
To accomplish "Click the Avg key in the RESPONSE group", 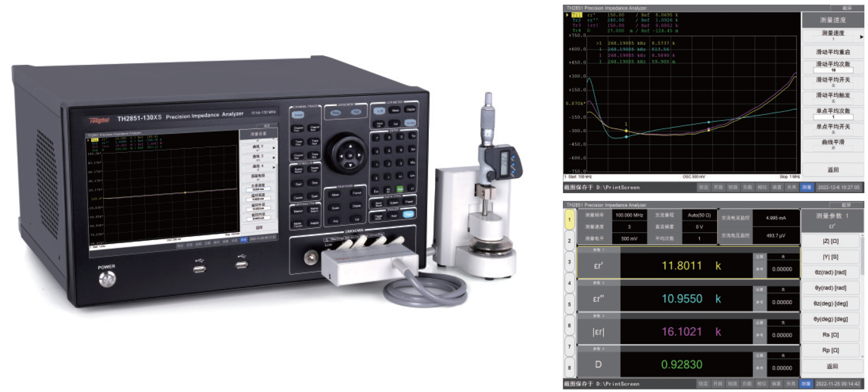I will (335, 221).
